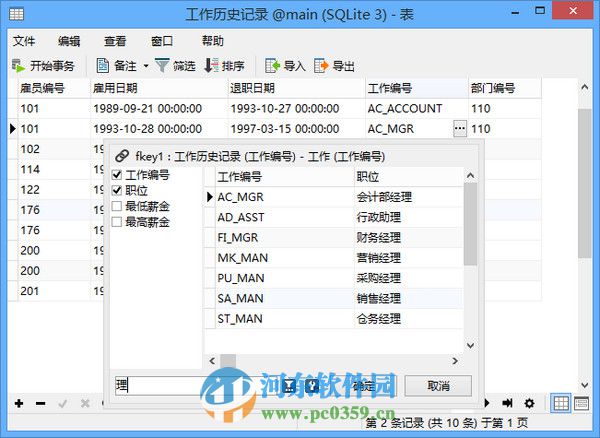The width and height of the screenshot is (600, 438).
Task: Click the 退职日期 column header
Action: pos(297,88)
